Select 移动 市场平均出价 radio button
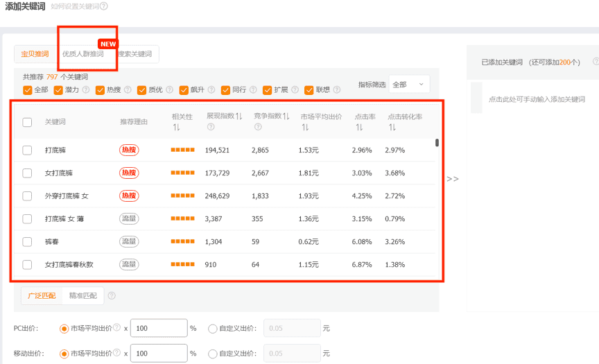Viewport: 599px width, 364px height. coord(64,354)
